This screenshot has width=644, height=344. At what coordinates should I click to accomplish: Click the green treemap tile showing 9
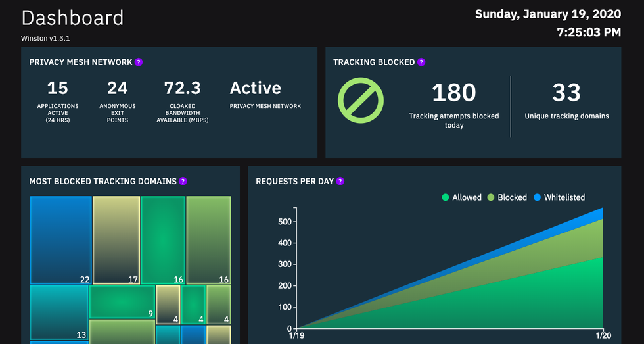pyautogui.click(x=122, y=302)
